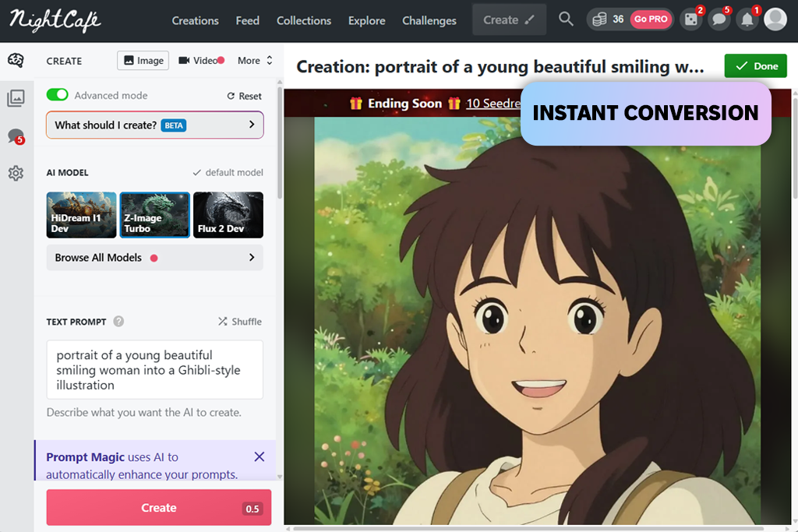Open the search magnifier icon
This screenshot has width=798, height=532.
(566, 19)
